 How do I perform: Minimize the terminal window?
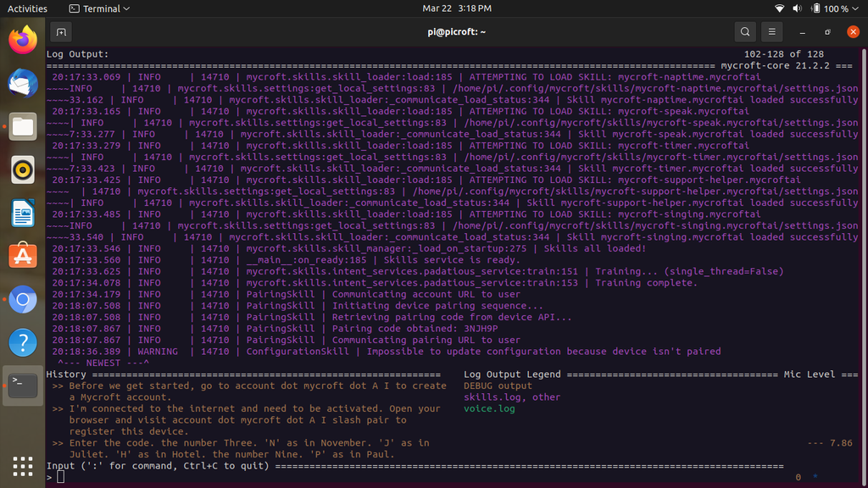(x=802, y=32)
